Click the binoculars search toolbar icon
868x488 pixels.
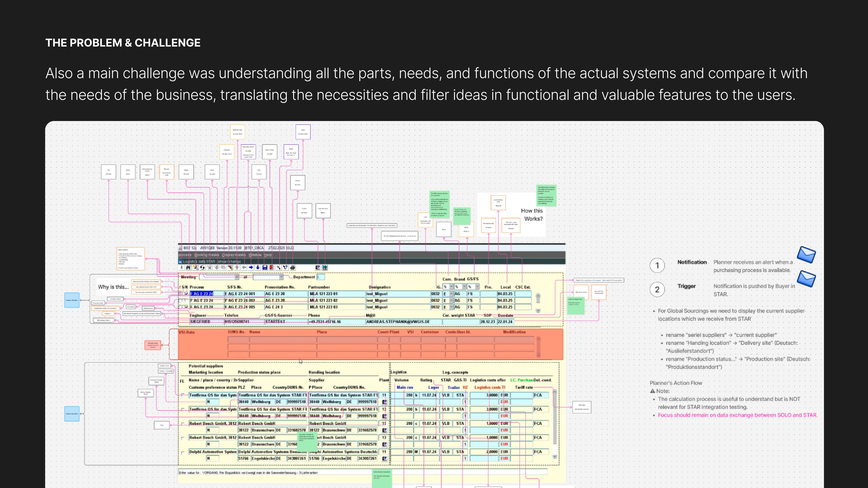click(x=188, y=267)
